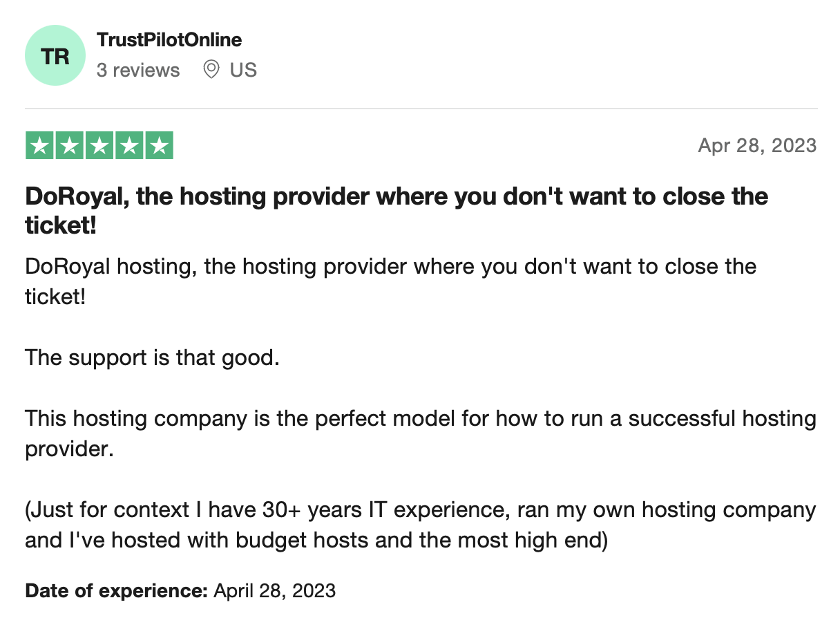Select the first green rating star
The width and height of the screenshot is (840, 618).
pyautogui.click(x=39, y=146)
